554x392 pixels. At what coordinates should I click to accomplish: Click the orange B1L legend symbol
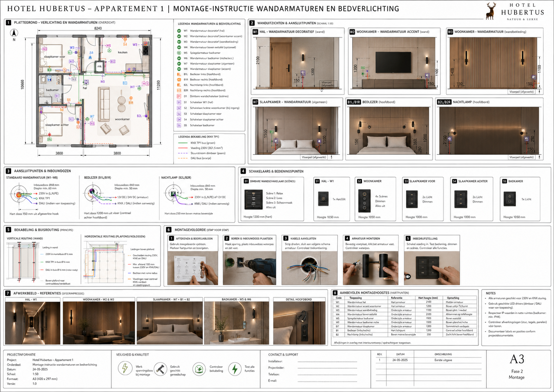(x=179, y=74)
